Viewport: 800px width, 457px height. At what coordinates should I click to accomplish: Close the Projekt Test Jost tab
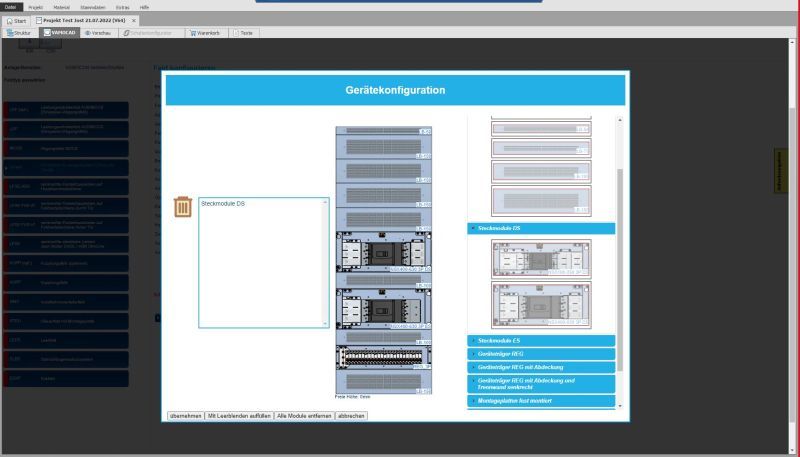tap(134, 20)
